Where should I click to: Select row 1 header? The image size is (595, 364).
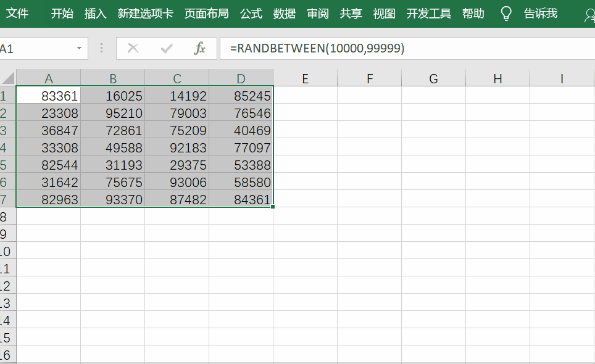point(7,96)
